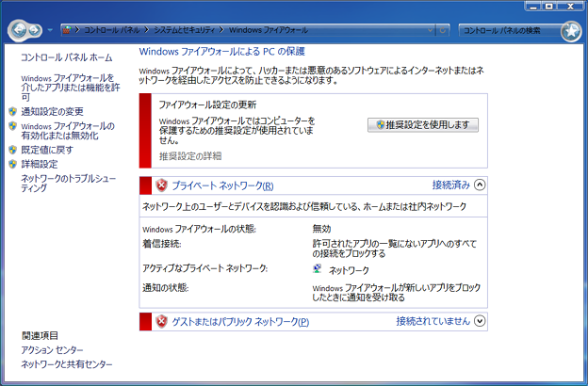Click the 推奨設定を使用します button
Image resolution: width=588 pixels, height=386 pixels.
click(423, 125)
